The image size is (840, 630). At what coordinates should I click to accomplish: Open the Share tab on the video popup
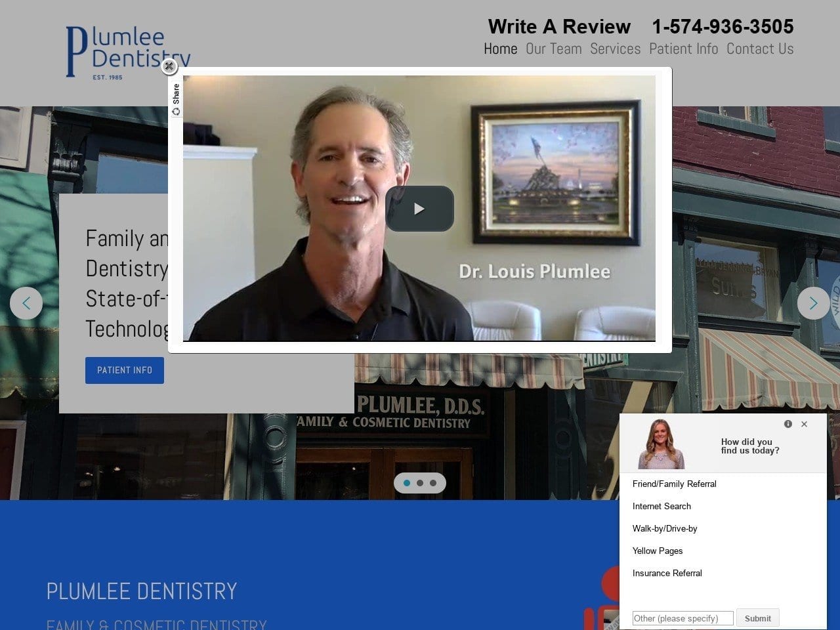[x=175, y=100]
